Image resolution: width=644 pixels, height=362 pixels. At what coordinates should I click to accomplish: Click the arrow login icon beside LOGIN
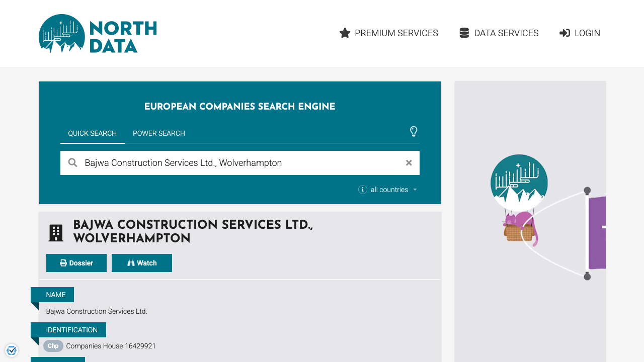click(x=565, y=33)
